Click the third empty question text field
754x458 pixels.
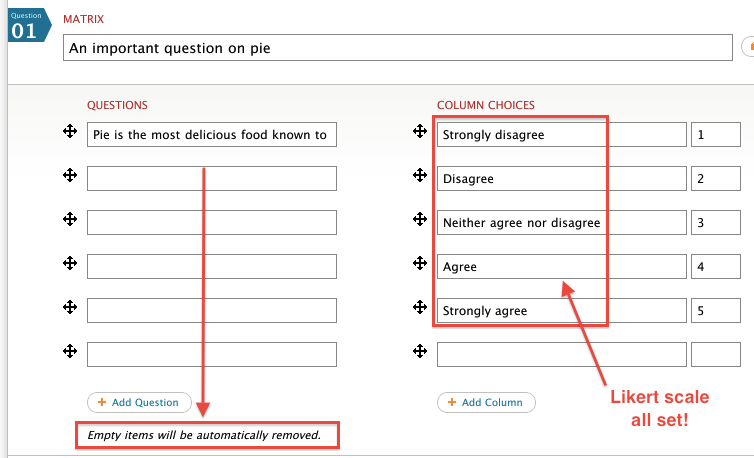211,266
